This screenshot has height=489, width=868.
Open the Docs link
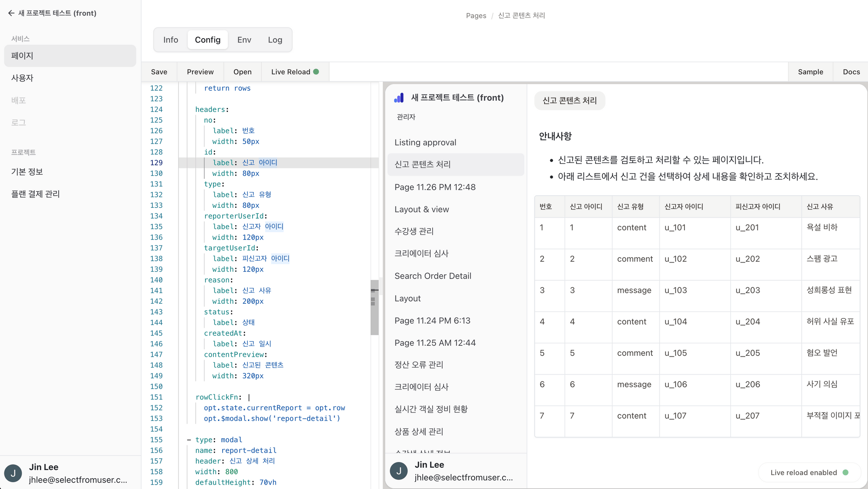tap(851, 72)
